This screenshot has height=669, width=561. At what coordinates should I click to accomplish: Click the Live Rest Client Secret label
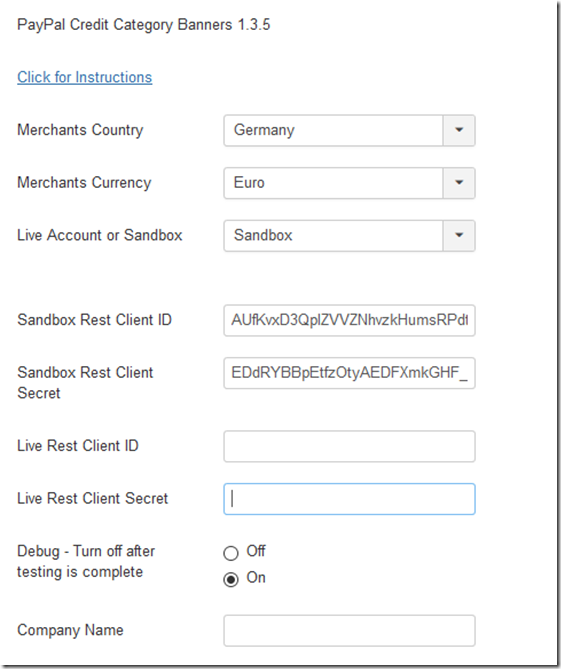[x=93, y=498]
